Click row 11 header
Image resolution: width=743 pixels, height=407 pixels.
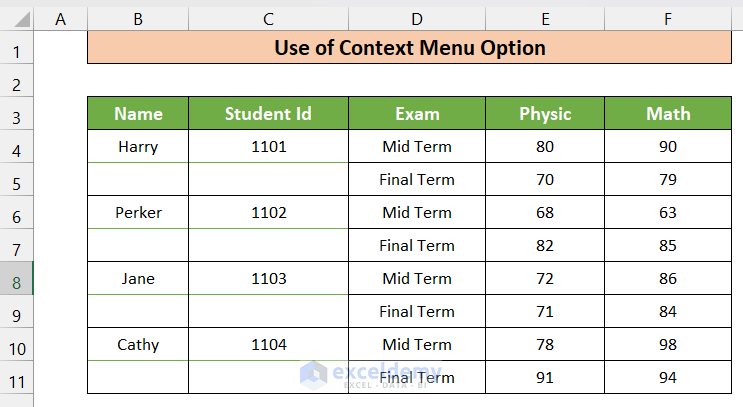(17, 378)
